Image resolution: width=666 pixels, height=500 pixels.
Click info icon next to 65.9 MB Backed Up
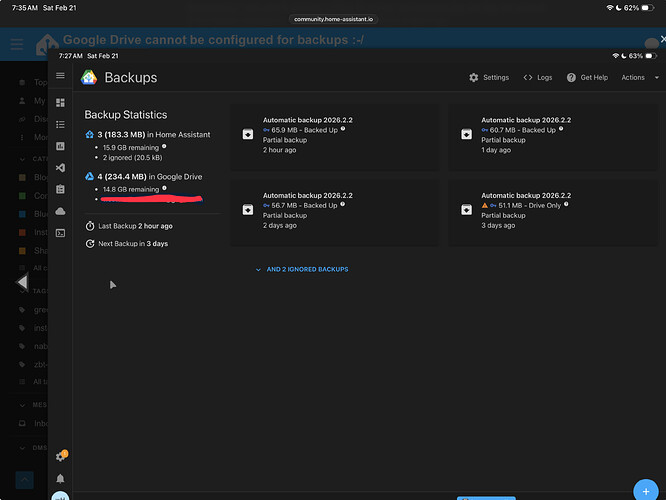click(343, 129)
